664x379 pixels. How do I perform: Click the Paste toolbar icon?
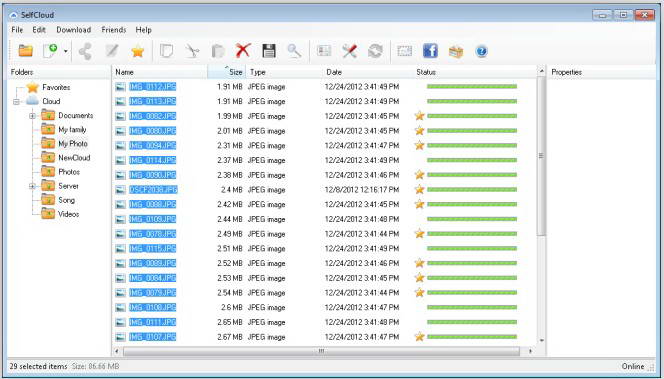[218, 51]
